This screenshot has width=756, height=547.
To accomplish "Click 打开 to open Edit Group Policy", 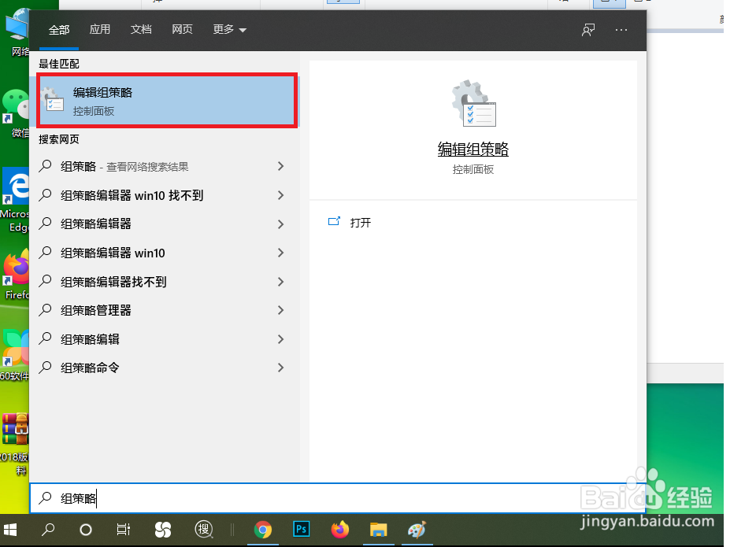I will (361, 223).
